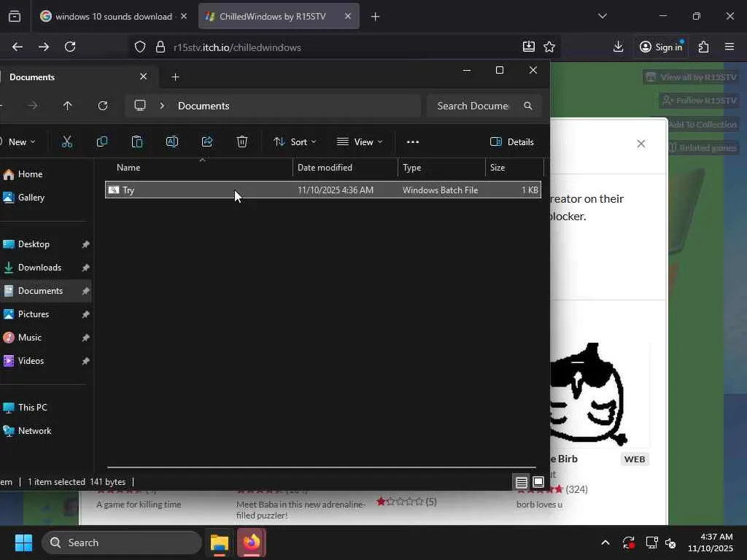Add a new File Explorer tab
The width and height of the screenshot is (747, 560).
[175, 77]
